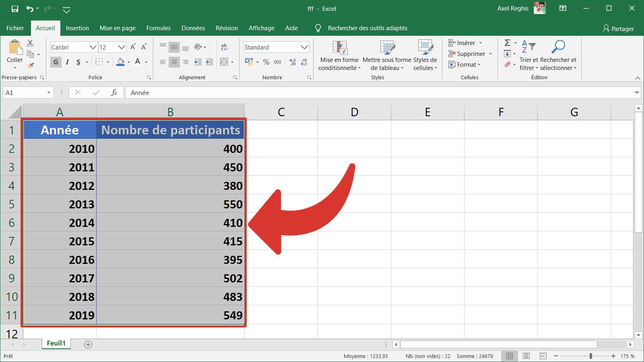The image size is (644, 362).
Task: Toggle center text alignment
Action: pos(174,62)
